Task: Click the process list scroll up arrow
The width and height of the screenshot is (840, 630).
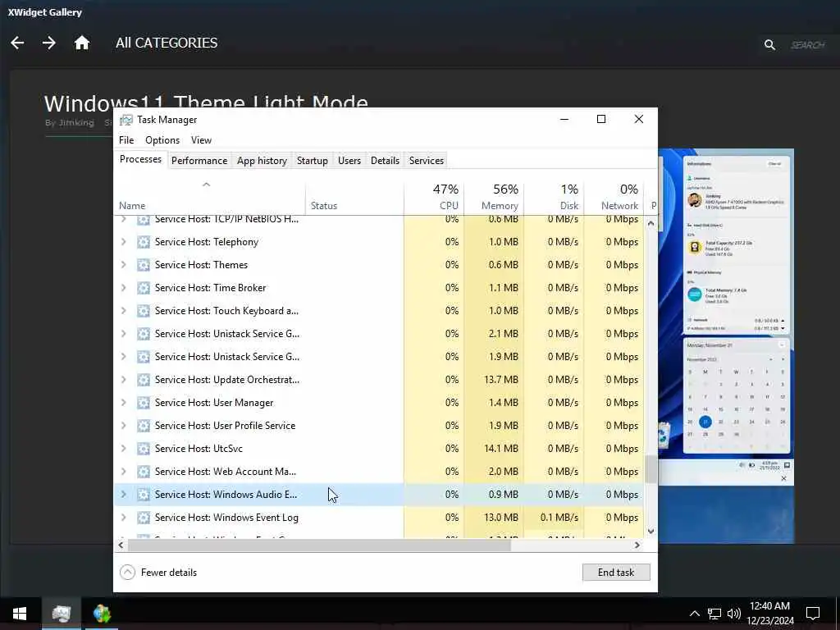Action: (x=651, y=223)
